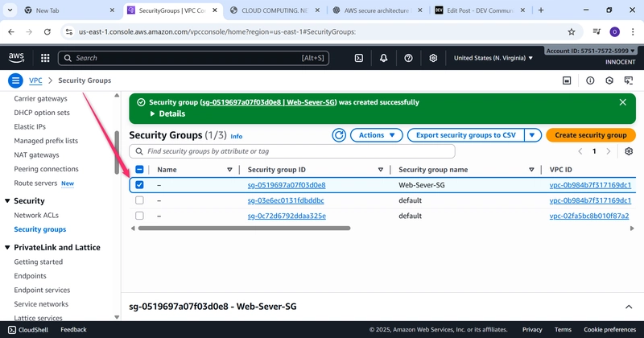Open Chrome tab search chevron

pyautogui.click(x=10, y=10)
